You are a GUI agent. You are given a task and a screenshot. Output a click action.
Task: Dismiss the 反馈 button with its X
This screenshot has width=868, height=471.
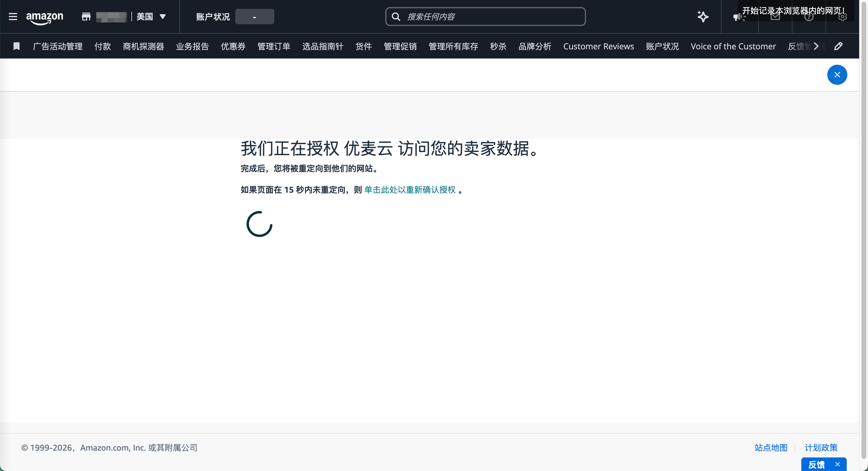[838, 464]
